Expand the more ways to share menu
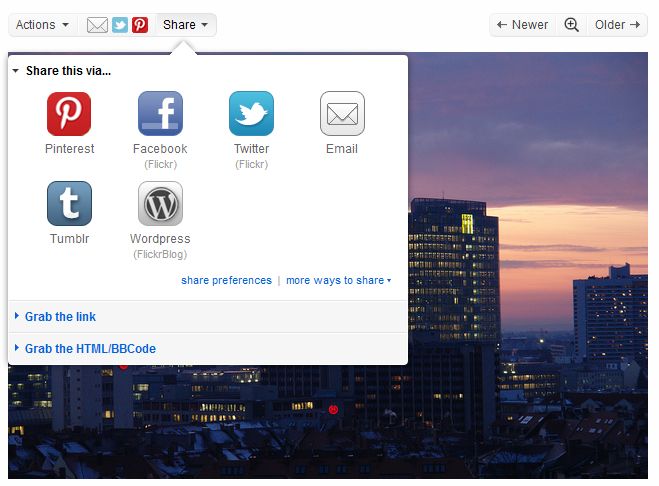The height and width of the screenshot is (486, 659). tap(338, 281)
